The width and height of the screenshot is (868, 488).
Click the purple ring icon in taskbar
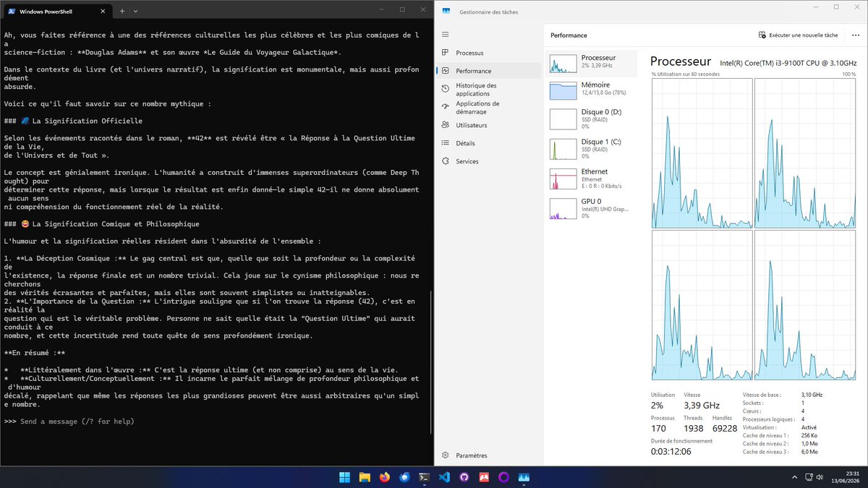tap(503, 477)
